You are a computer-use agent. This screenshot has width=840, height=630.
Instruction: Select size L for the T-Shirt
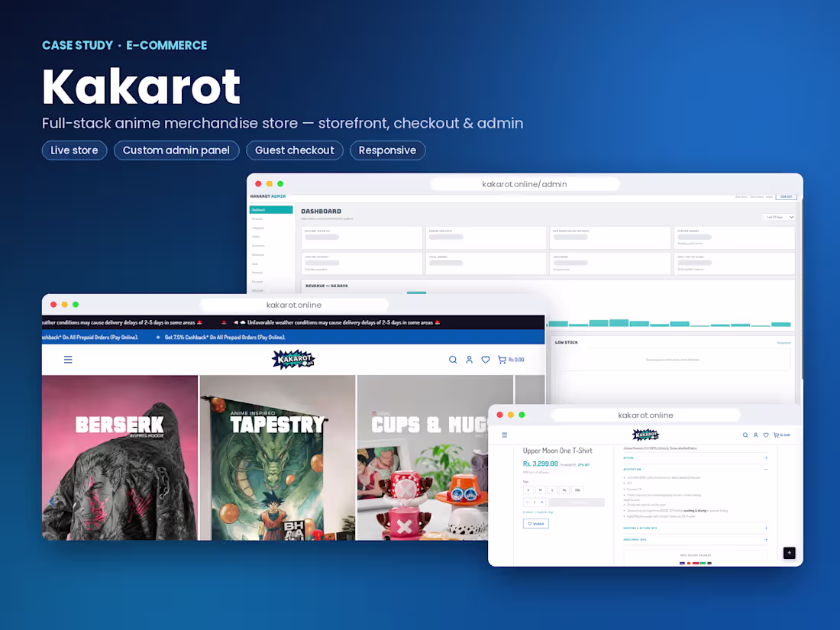click(552, 490)
